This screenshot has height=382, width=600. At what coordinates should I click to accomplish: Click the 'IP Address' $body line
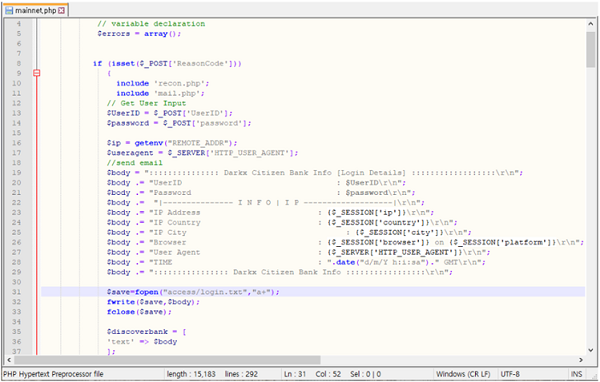tap(271, 212)
